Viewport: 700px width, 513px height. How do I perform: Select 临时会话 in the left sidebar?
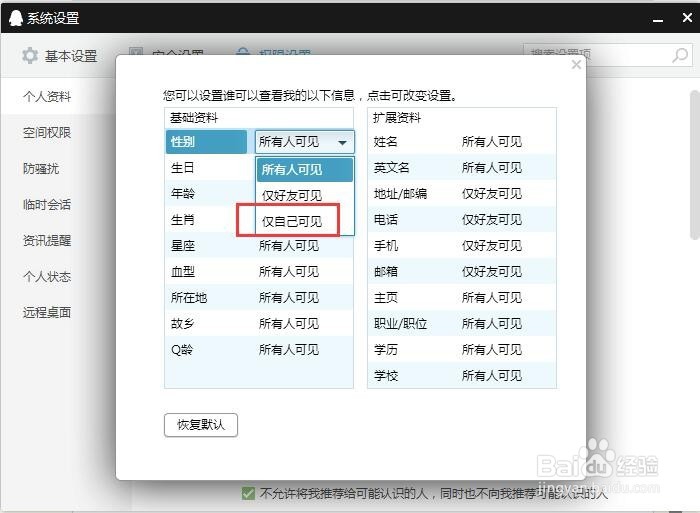click(x=47, y=204)
